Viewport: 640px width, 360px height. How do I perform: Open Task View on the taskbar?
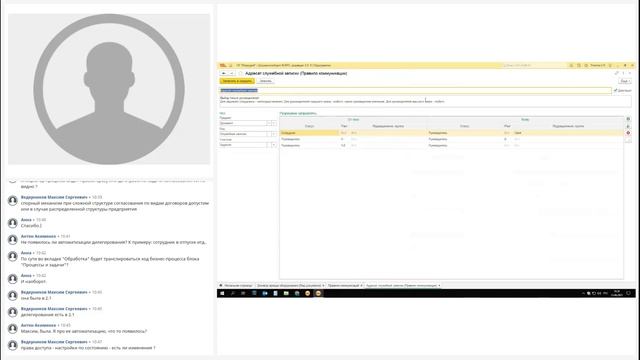click(x=243, y=293)
